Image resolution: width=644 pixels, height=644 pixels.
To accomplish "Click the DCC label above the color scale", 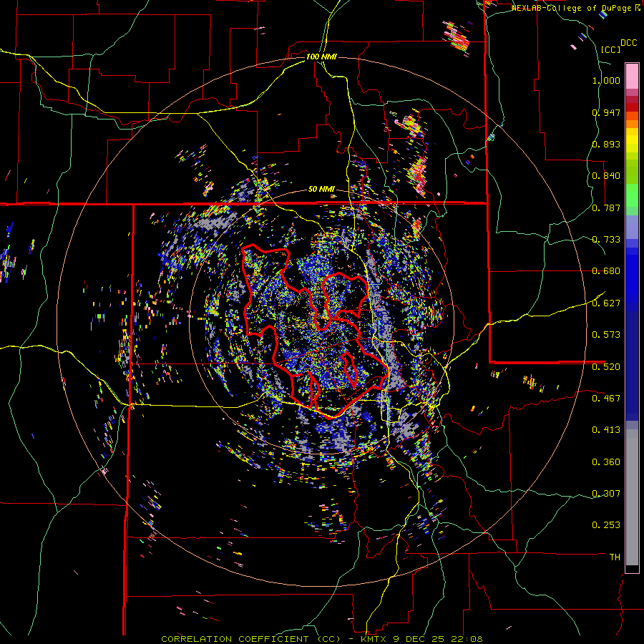I will tap(629, 43).
